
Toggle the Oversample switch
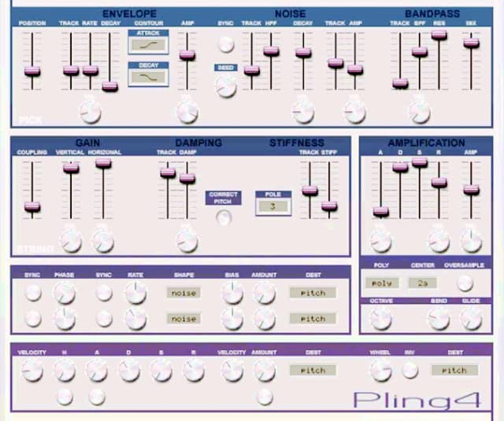click(x=465, y=282)
